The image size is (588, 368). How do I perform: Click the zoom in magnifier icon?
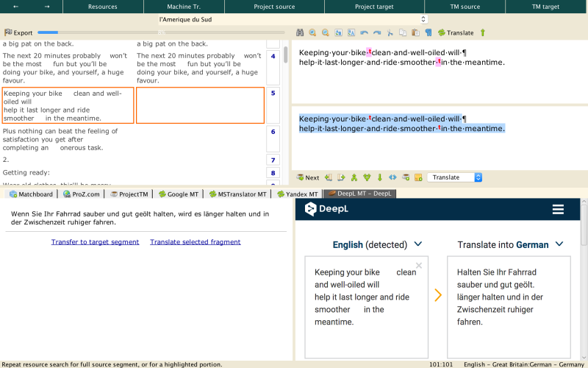tap(312, 32)
